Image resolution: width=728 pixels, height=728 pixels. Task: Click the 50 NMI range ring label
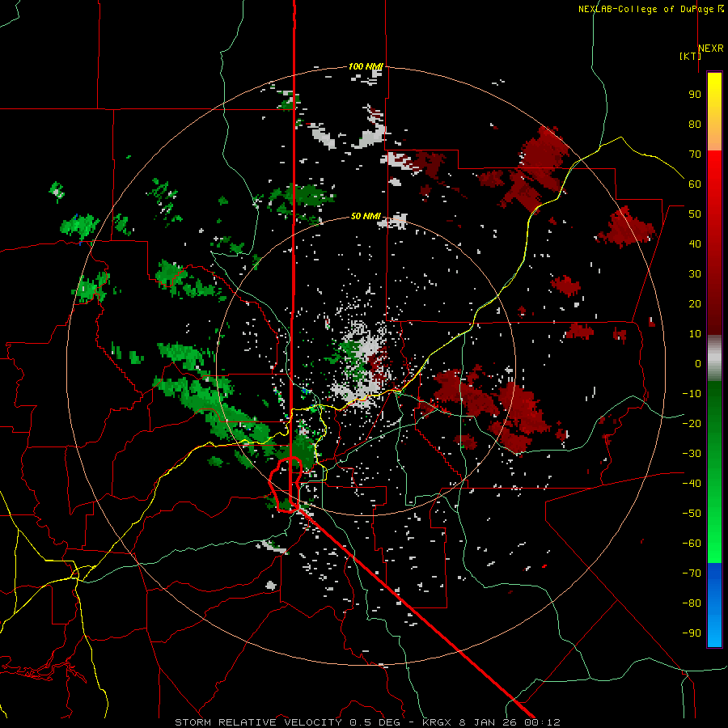pyautogui.click(x=366, y=216)
